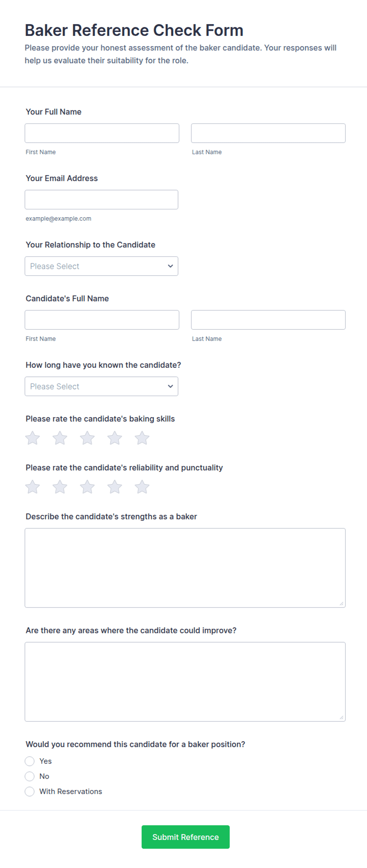Give reliability and punctuality one star
Viewport: 367px width, 868px height.
[33, 487]
